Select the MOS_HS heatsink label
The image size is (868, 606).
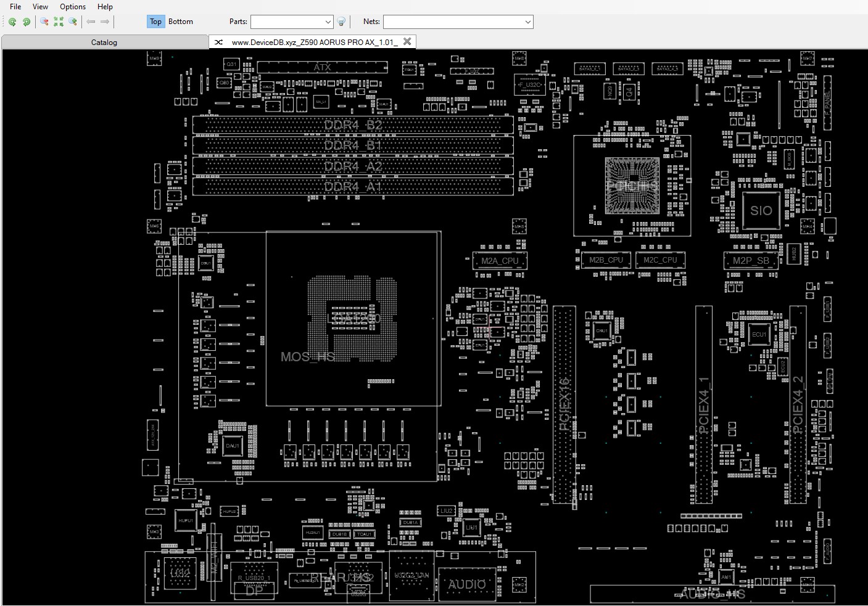pos(308,357)
